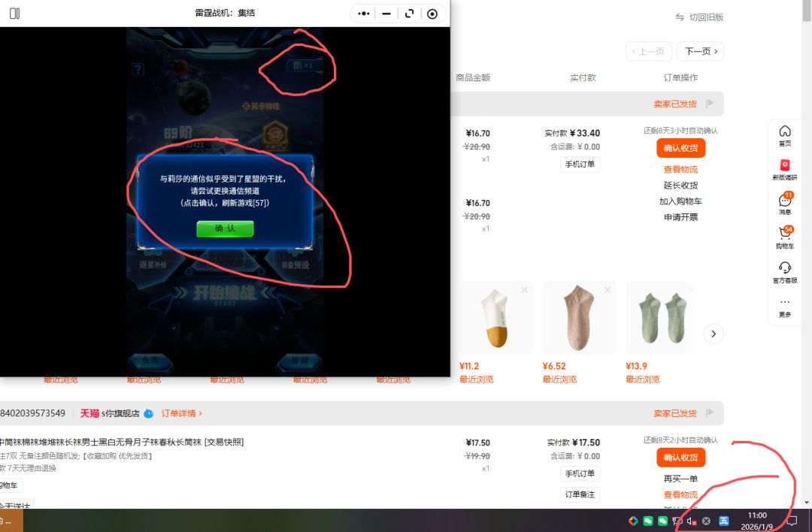Click the network connection icon in system tray
The width and height of the screenshot is (812, 532).
(x=677, y=521)
